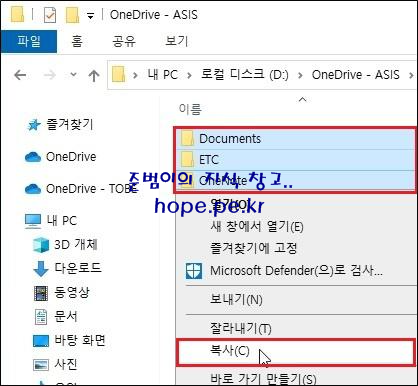Click the 즐겨찾기 star icon
The image size is (418, 386).
[x=34, y=125]
